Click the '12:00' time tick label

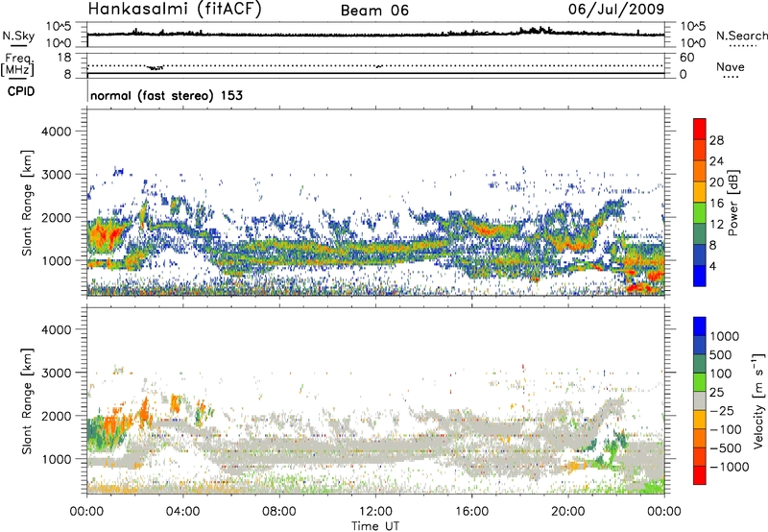[x=375, y=512]
